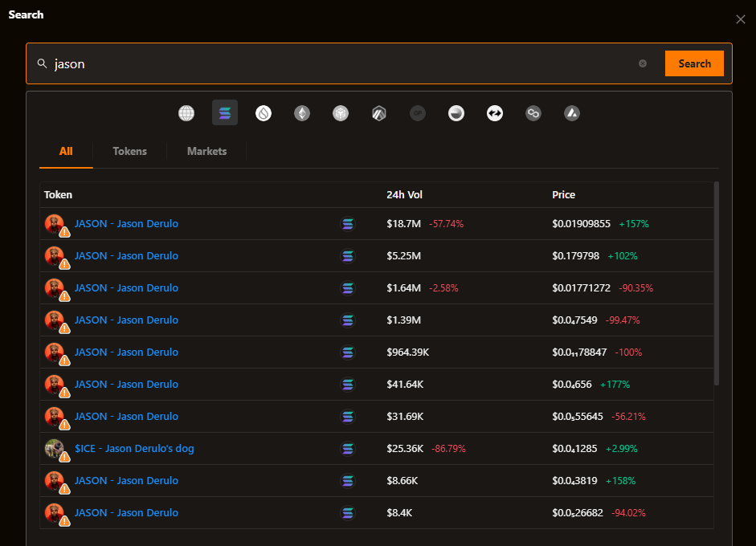This screenshot has width=756, height=546.
Task: Click the +157% price change
Action: coord(634,223)
